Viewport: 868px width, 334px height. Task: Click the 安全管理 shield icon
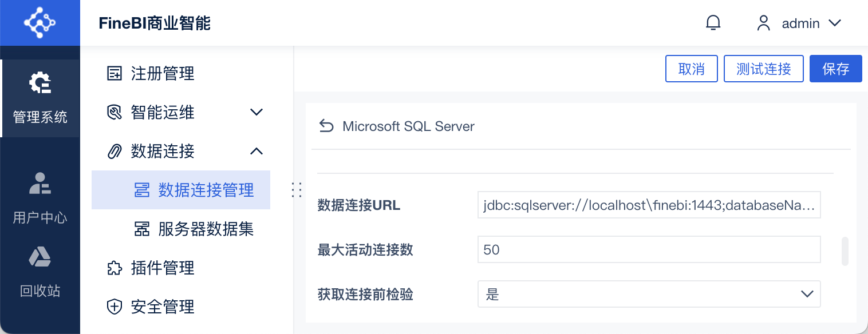(115, 307)
